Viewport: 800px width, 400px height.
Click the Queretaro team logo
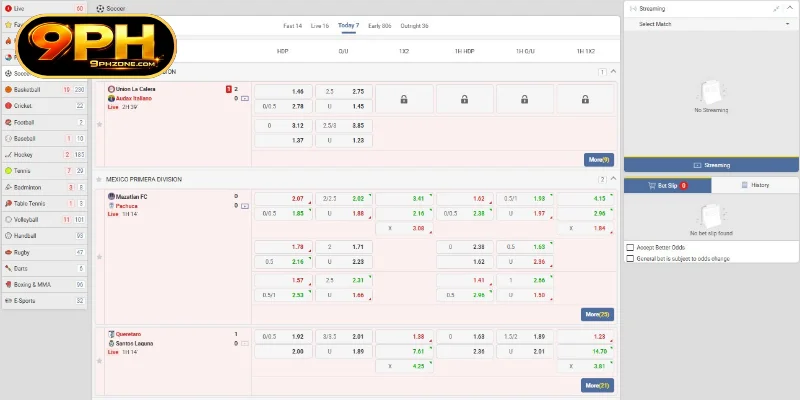coord(111,334)
